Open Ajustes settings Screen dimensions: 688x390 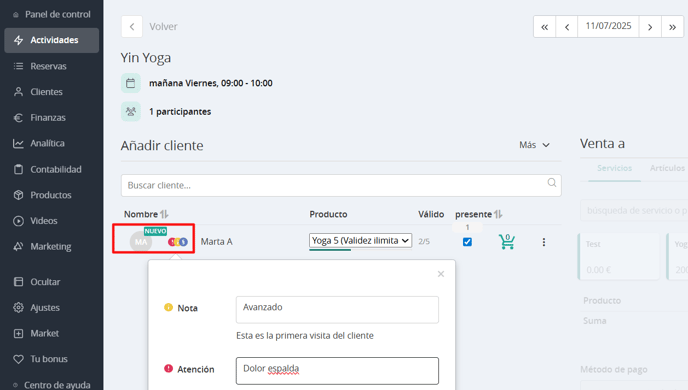tap(45, 308)
